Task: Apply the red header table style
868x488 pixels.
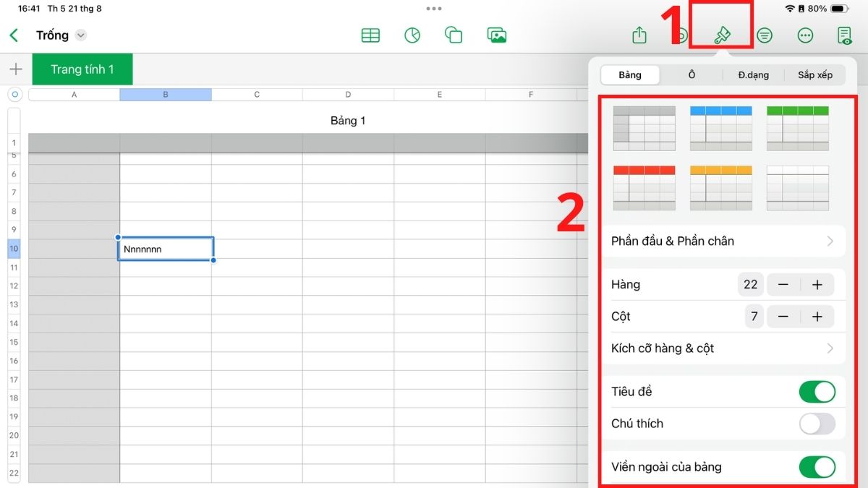Action: 644,188
